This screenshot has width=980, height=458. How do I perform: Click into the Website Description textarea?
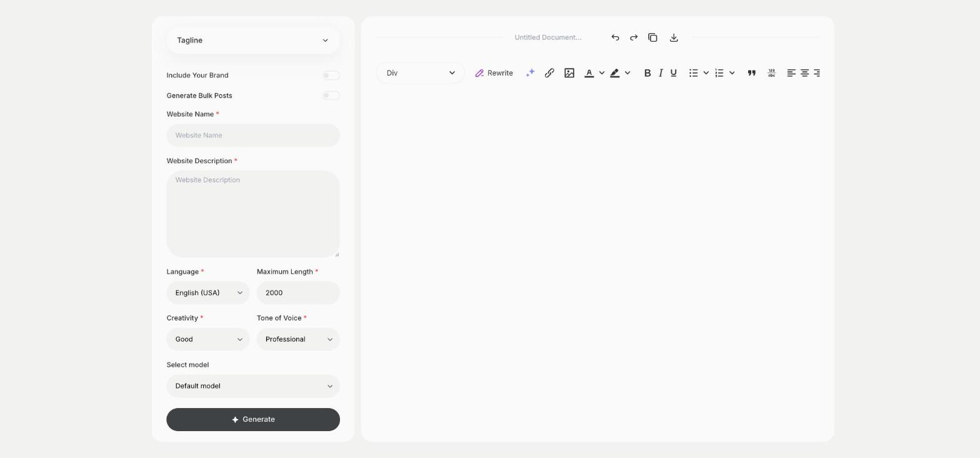tap(253, 214)
